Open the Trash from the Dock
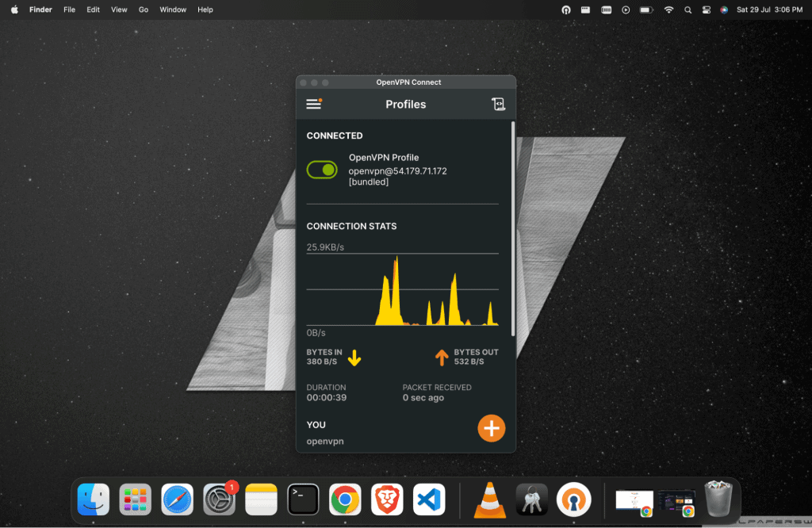Viewport: 812px width, 528px height. 718,499
